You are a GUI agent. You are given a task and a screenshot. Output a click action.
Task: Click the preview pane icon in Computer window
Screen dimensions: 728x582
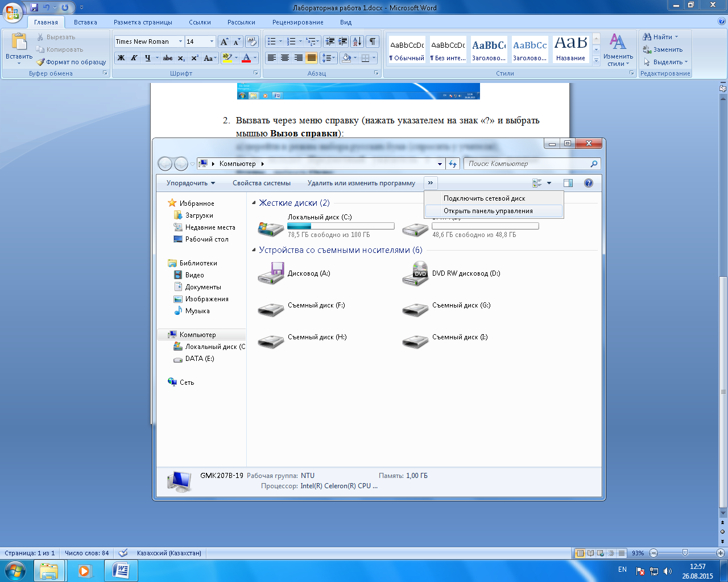click(568, 183)
